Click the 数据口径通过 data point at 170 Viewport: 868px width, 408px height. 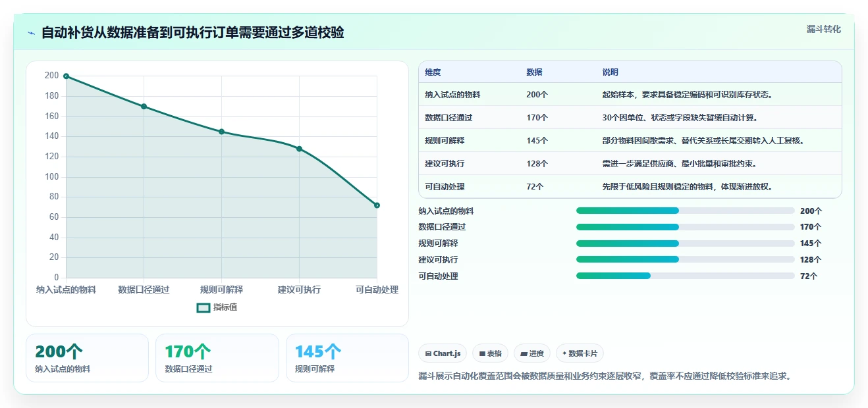pyautogui.click(x=144, y=107)
